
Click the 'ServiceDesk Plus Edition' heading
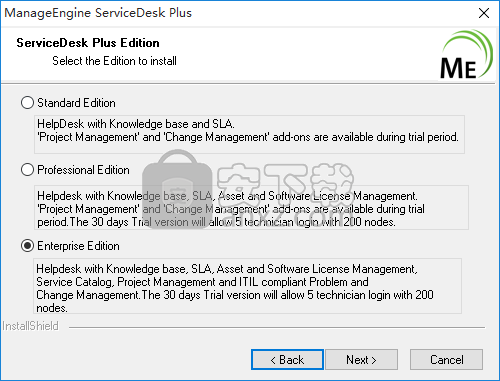point(88,43)
